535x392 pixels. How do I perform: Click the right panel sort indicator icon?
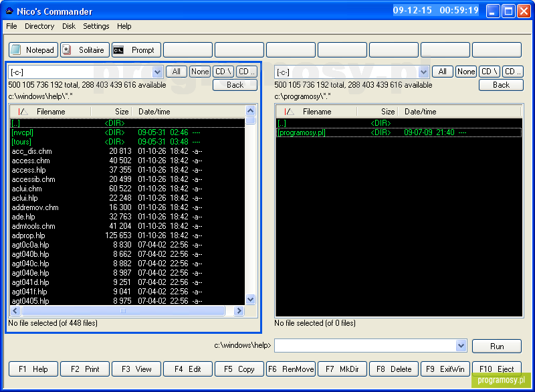[x=289, y=112]
